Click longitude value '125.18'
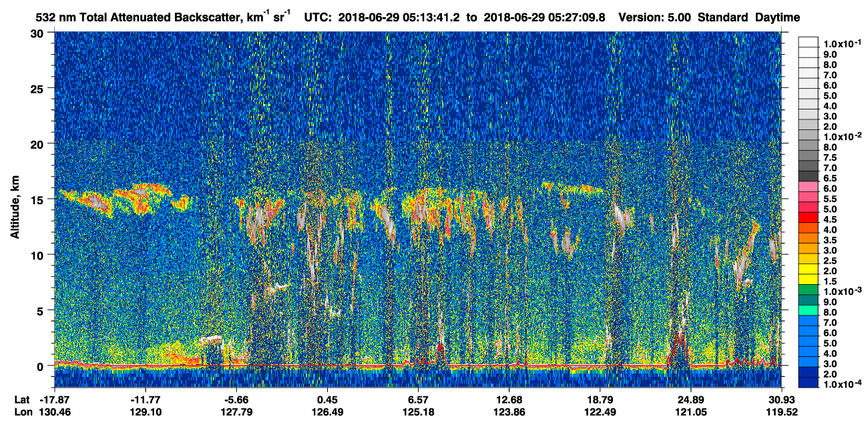This screenshot has height=445, width=868. coord(418,412)
